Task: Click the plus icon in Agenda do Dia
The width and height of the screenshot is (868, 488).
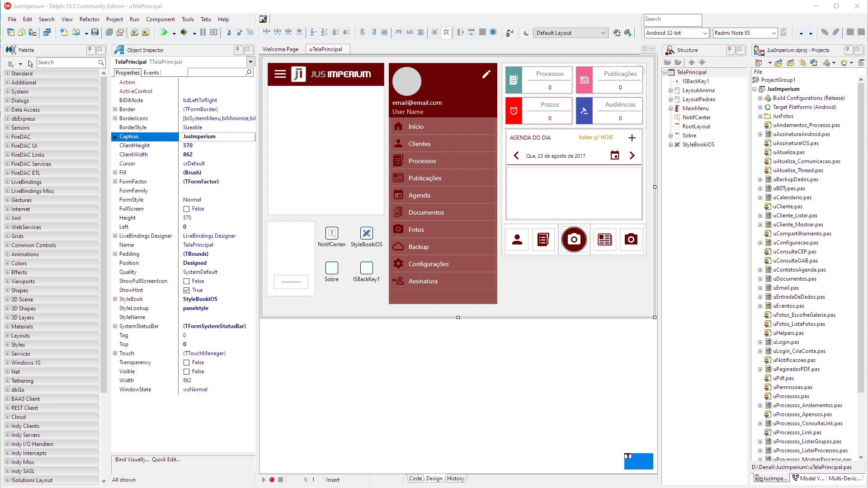Action: pos(632,138)
